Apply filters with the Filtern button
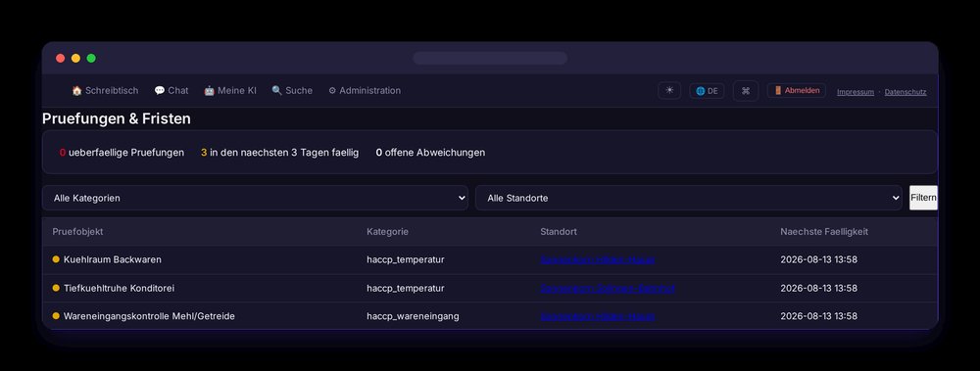 point(923,198)
